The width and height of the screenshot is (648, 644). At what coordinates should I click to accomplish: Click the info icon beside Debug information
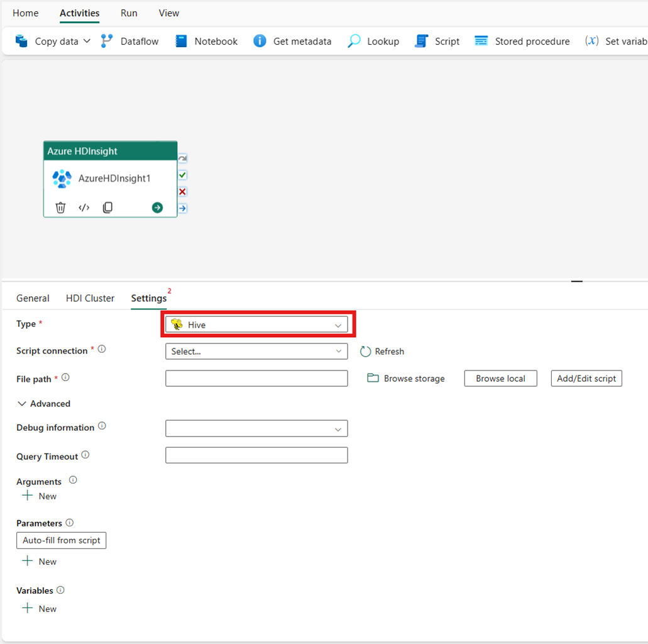[102, 426]
